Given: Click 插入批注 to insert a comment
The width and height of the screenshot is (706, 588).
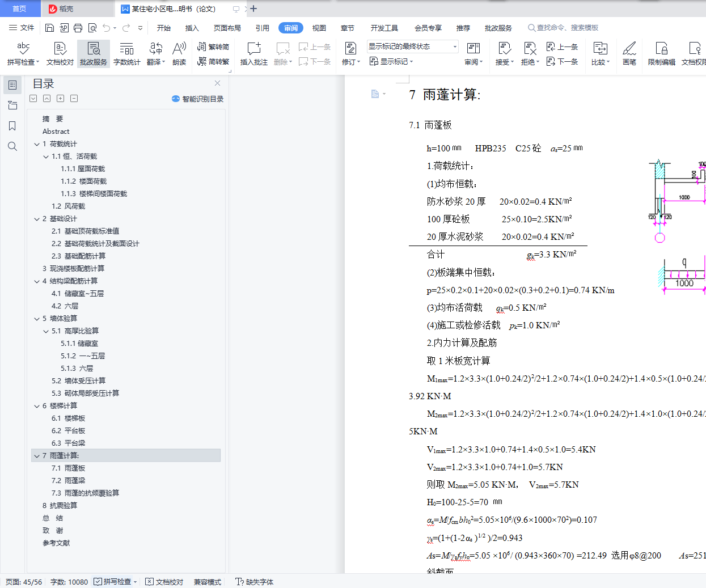Looking at the screenshot, I should pyautogui.click(x=254, y=54).
